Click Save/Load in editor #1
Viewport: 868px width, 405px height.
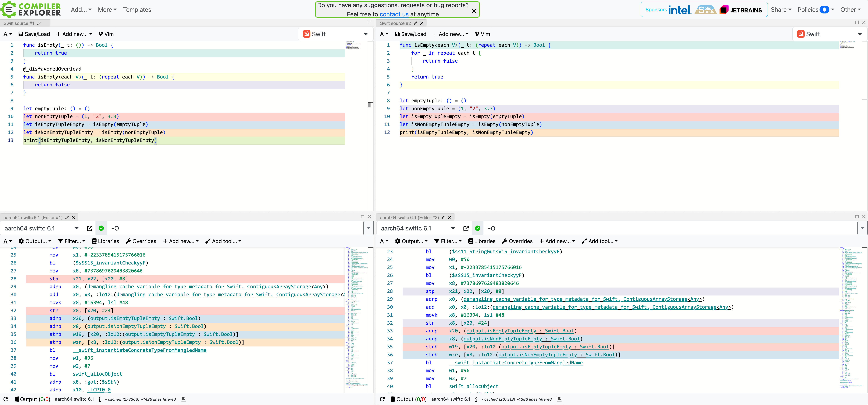coord(34,34)
